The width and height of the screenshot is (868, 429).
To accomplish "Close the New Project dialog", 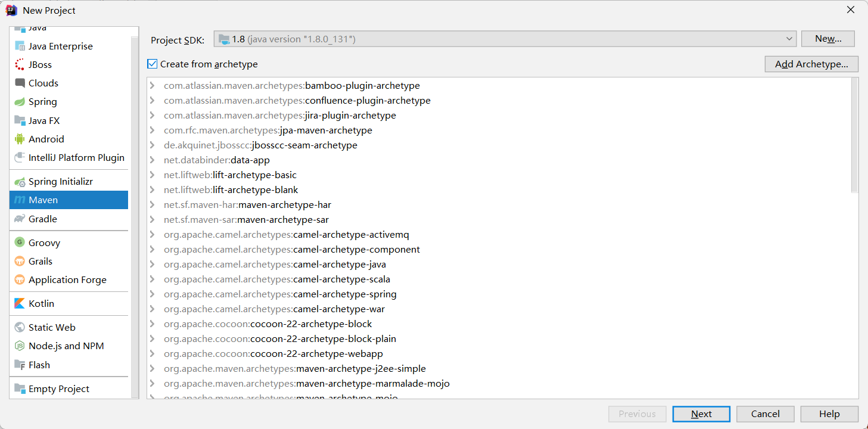I will (x=851, y=10).
